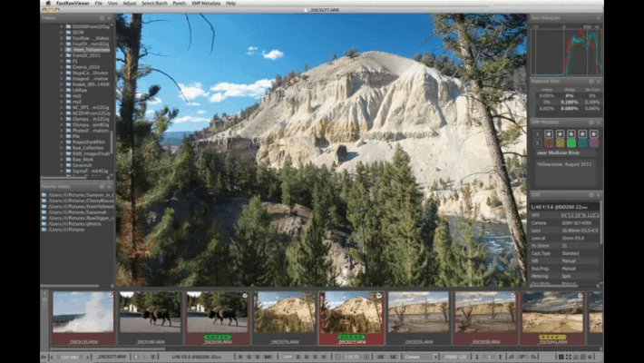
Task: Toggle OE overexposure indication
Action: point(381,357)
